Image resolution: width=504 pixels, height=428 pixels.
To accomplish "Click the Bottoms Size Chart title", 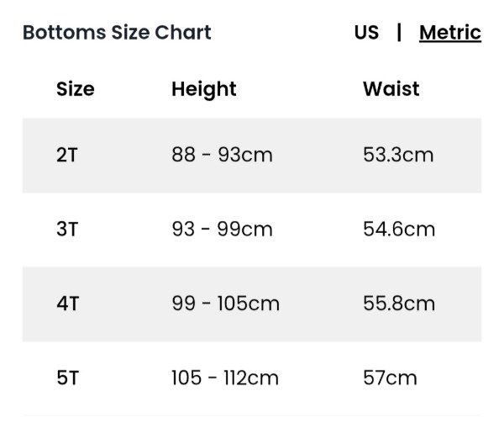I will tap(117, 33).
